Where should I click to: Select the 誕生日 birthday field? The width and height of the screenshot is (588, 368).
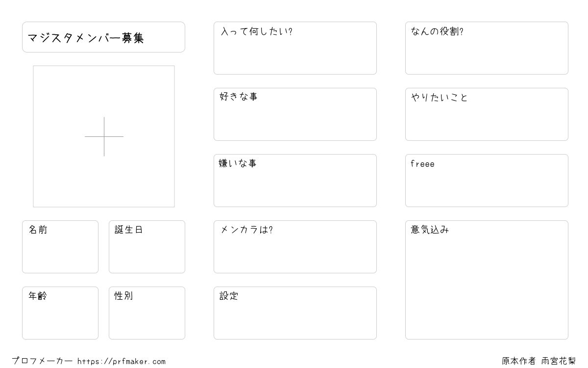pyautogui.click(x=147, y=247)
